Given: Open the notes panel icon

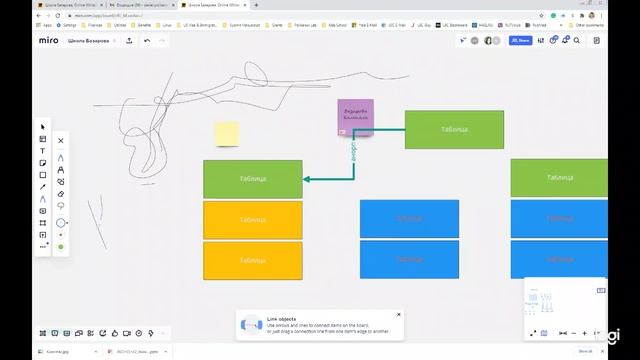Looking at the screenshot, I should tap(597, 40).
